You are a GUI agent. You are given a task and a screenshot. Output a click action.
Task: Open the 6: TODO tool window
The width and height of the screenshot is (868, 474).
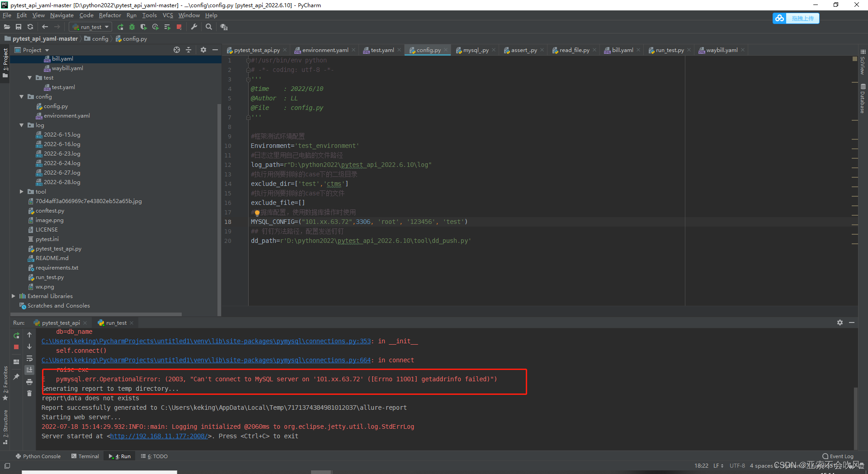(x=154, y=456)
